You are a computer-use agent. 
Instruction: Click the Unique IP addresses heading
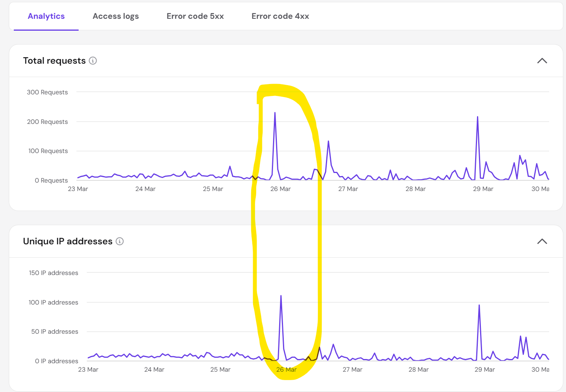click(x=67, y=241)
